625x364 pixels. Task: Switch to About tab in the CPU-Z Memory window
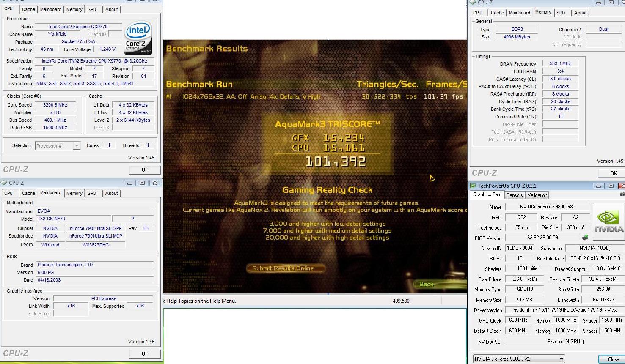click(581, 13)
